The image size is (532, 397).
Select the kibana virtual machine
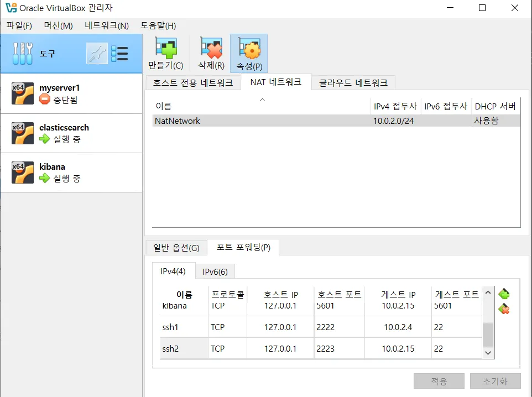point(71,173)
